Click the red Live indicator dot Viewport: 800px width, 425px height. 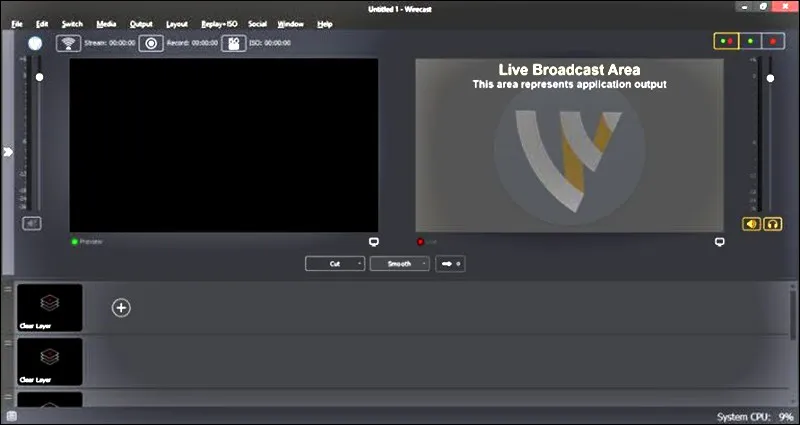pos(420,242)
